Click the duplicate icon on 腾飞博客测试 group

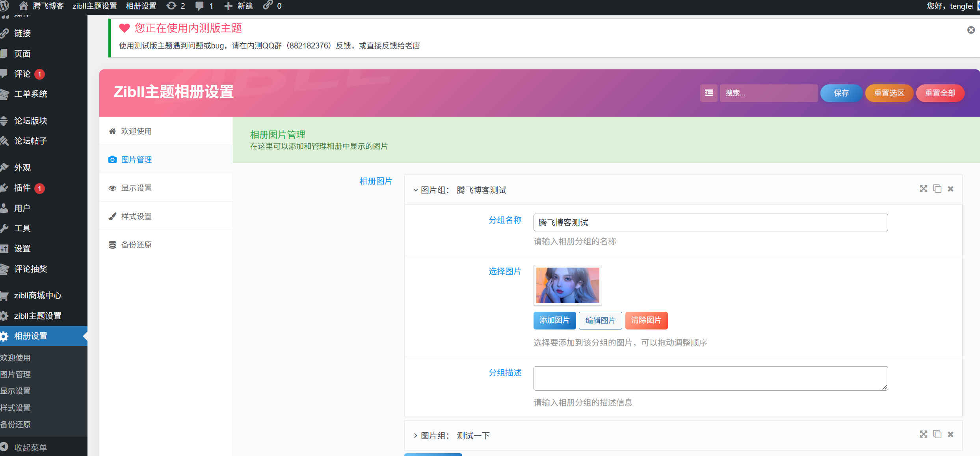937,189
